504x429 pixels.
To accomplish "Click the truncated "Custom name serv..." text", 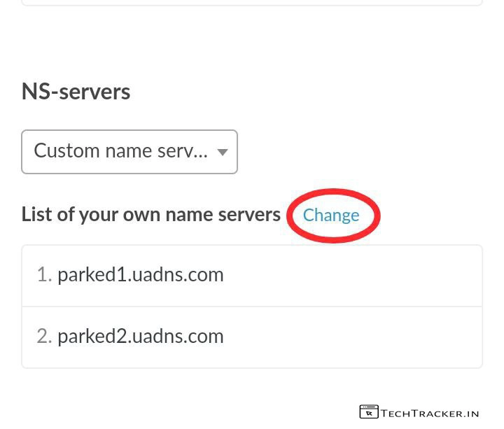I will (x=120, y=151).
